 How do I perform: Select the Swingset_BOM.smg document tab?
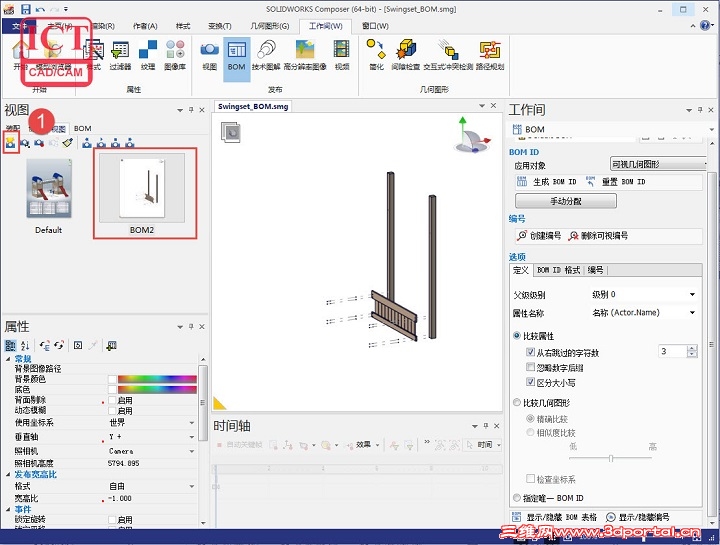tap(253, 107)
